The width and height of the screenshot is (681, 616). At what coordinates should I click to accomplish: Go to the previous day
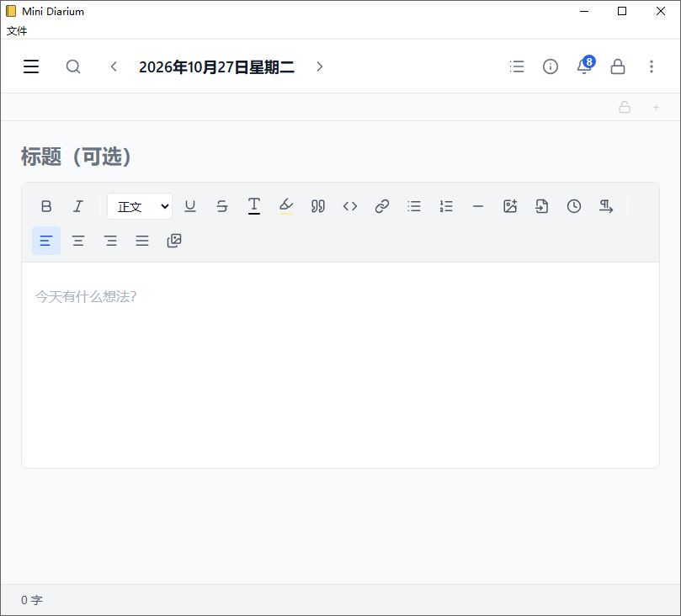114,66
